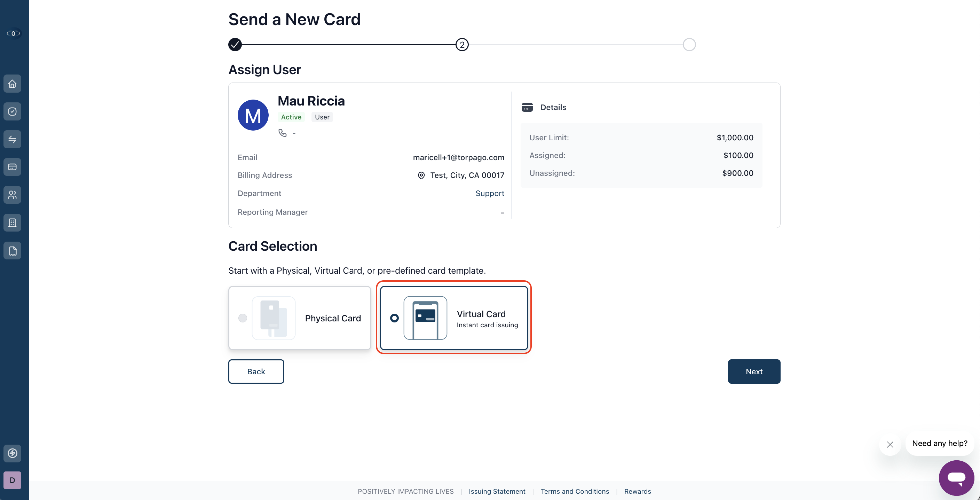The height and width of the screenshot is (500, 980).
Task: Open the Terms and Conditions link
Action: tap(575, 491)
